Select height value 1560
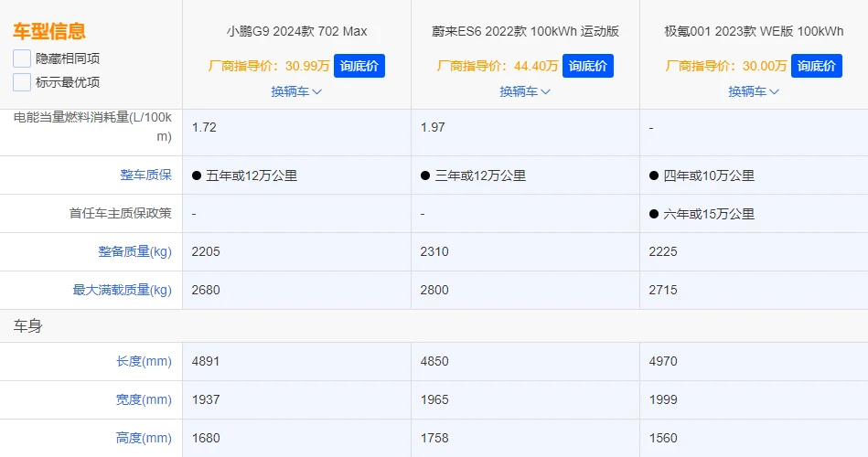 663,438
